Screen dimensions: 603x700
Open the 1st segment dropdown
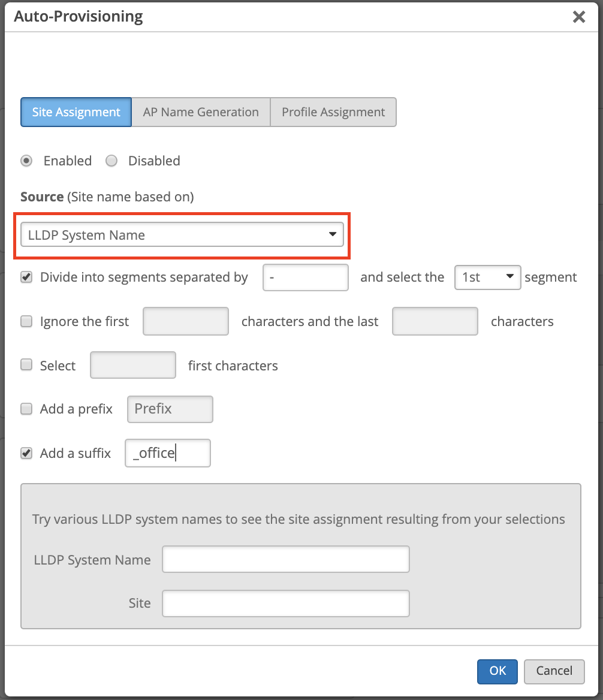pyautogui.click(x=487, y=277)
